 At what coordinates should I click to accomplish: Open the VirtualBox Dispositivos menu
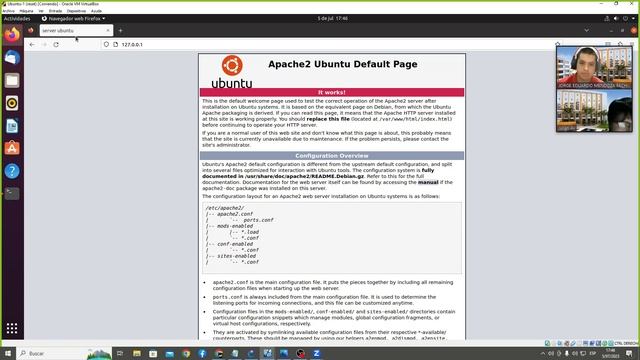pyautogui.click(x=77, y=11)
